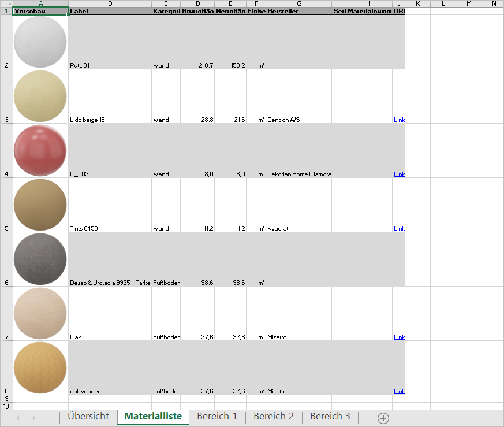Add a new worksheet with the plus icon
Image resolution: width=504 pixels, height=427 pixels.
pyautogui.click(x=383, y=417)
